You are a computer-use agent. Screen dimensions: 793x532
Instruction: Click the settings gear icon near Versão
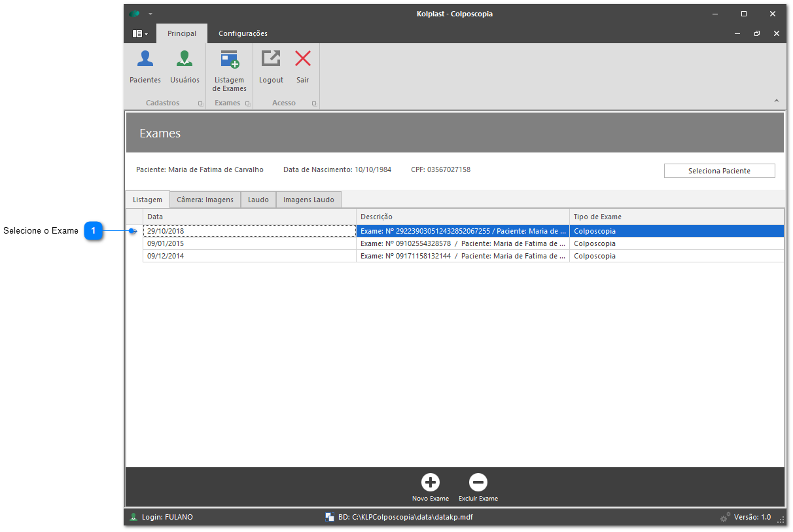click(x=725, y=517)
